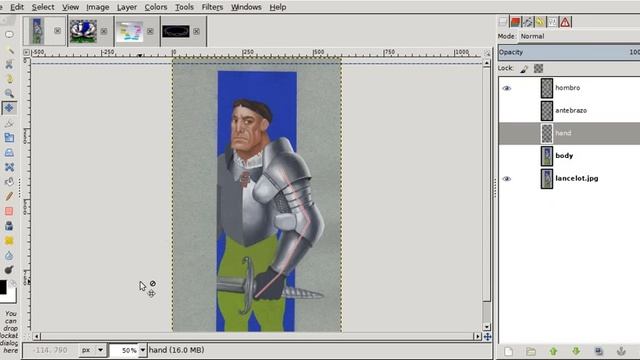Select the Cage Transform tool
This screenshot has width=640, height=360.
(9, 167)
